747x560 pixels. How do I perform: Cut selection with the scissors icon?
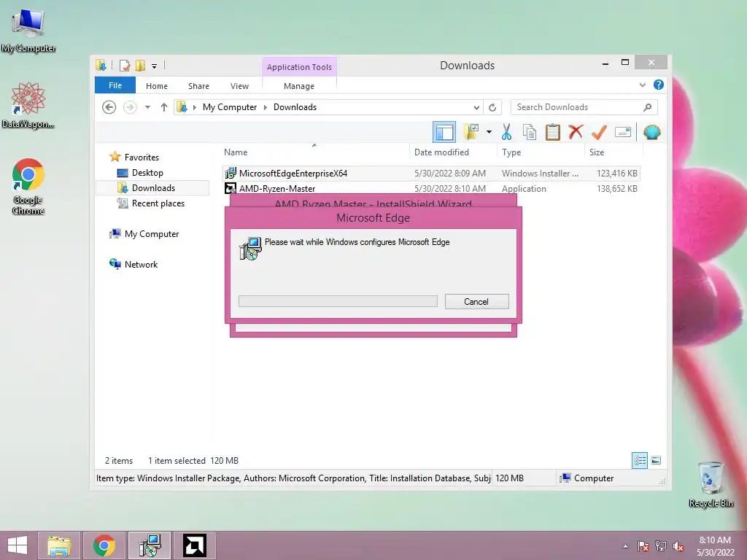tap(506, 132)
